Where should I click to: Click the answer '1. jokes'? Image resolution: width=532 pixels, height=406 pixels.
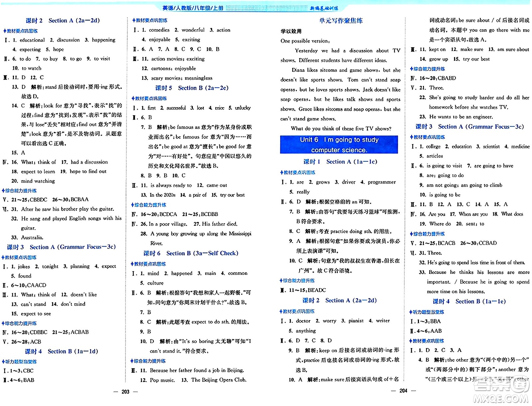pyautogui.click(x=20, y=267)
